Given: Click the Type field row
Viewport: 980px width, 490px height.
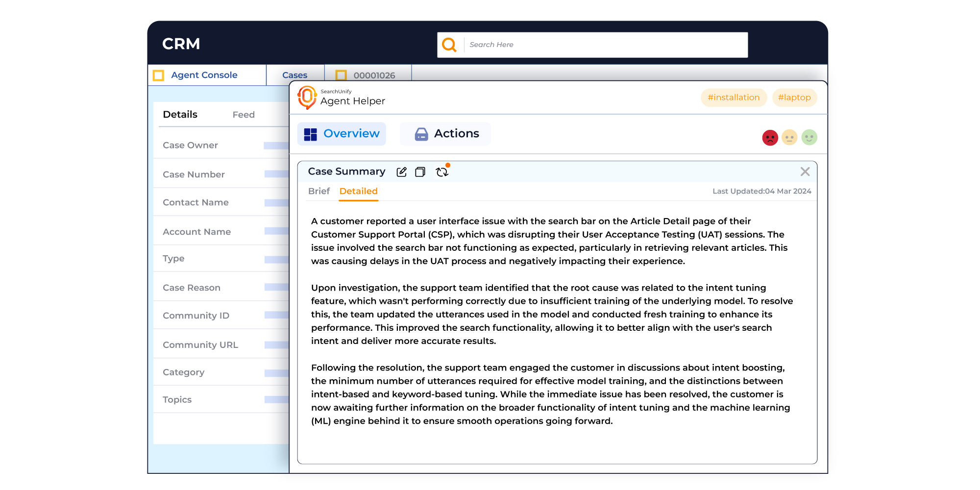Looking at the screenshot, I should [x=221, y=259].
